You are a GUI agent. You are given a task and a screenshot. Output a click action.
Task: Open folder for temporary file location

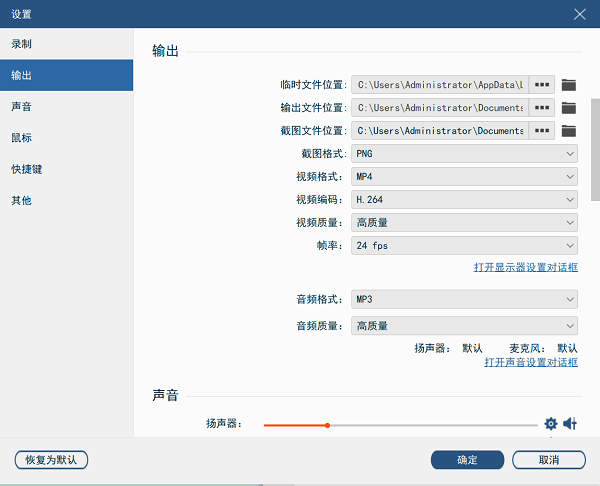tap(569, 85)
